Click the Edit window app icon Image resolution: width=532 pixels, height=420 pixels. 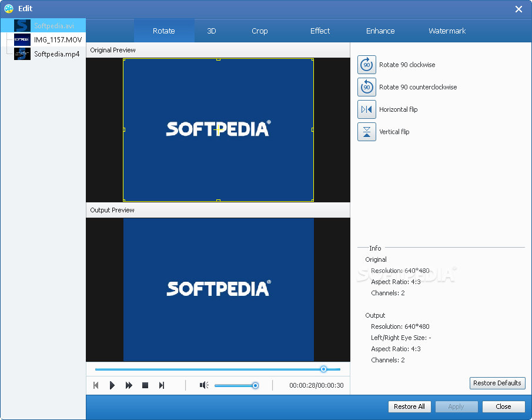coord(9,8)
